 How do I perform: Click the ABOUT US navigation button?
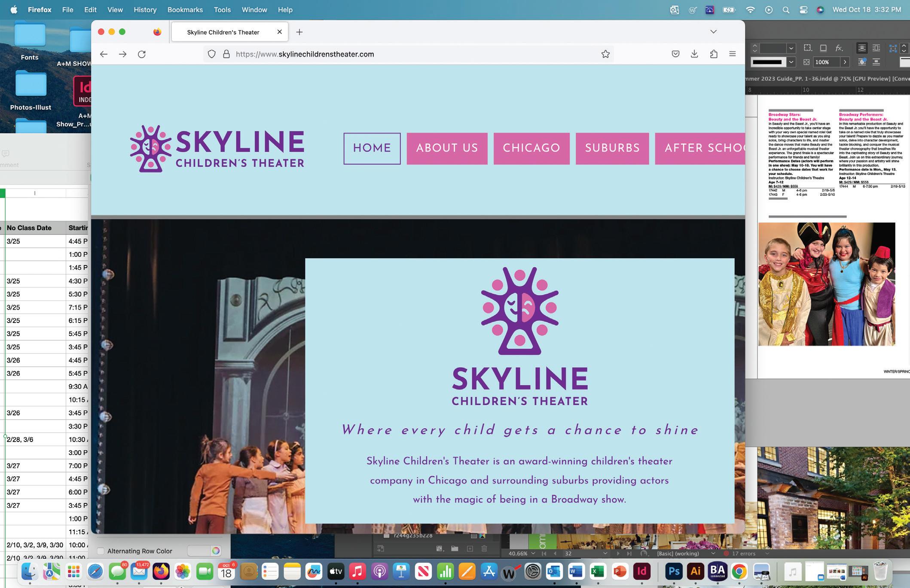click(x=447, y=148)
